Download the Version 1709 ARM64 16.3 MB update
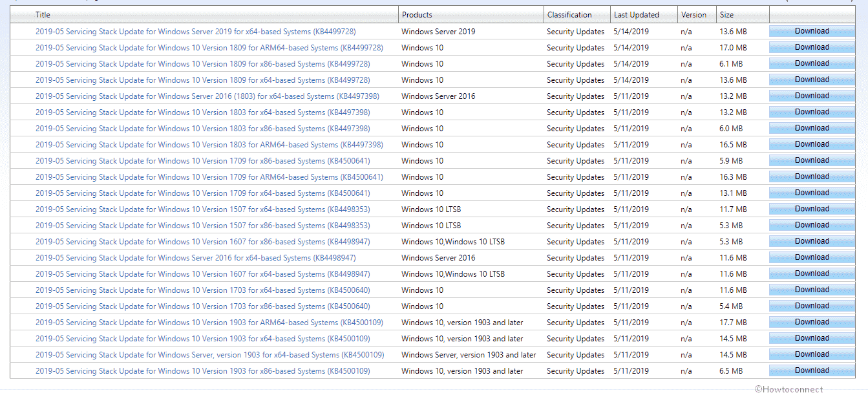The height and width of the screenshot is (395, 868). pyautogui.click(x=812, y=176)
